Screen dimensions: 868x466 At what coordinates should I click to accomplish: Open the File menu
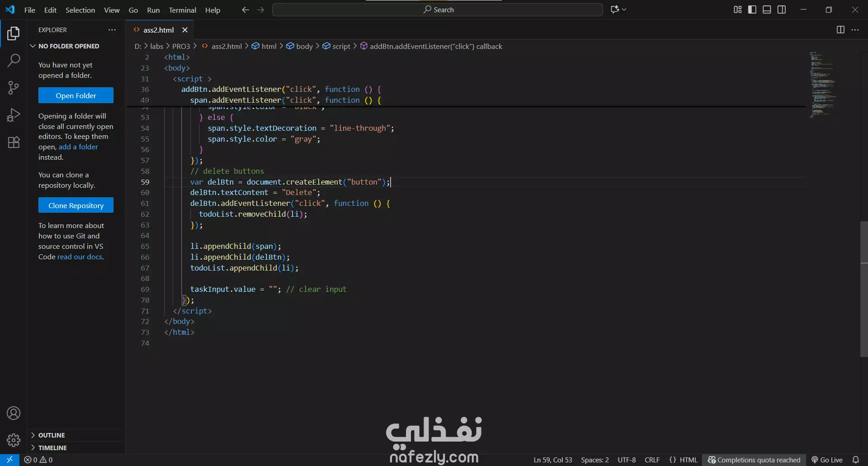coord(30,10)
